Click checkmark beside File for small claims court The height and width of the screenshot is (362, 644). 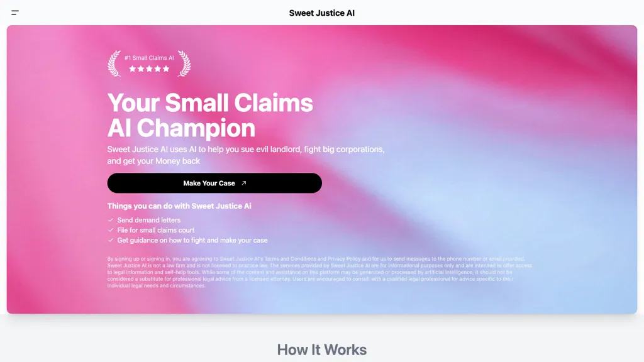pyautogui.click(x=111, y=230)
